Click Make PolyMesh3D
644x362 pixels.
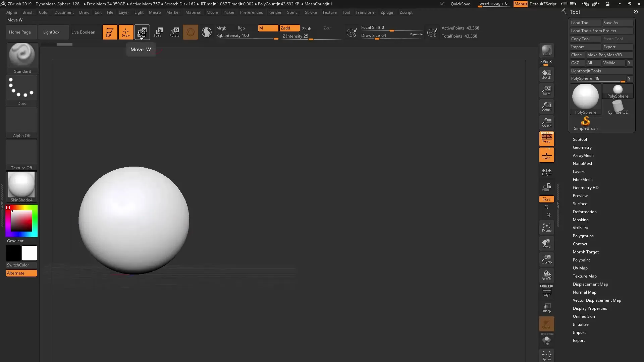point(609,55)
